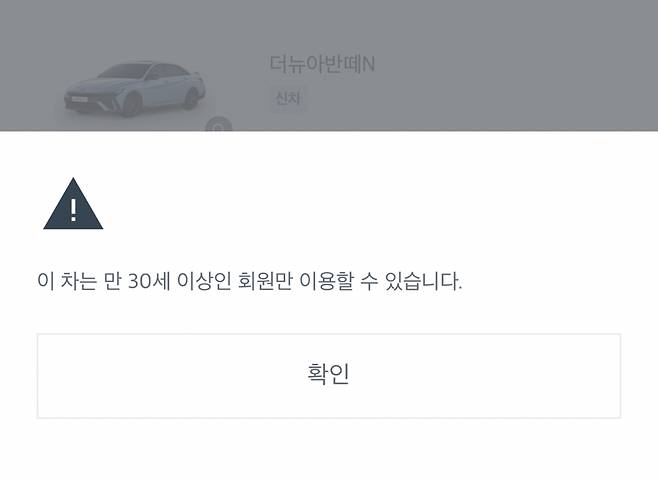Click the dimmed header area above the car title
The height and width of the screenshot is (481, 658).
coord(329,23)
